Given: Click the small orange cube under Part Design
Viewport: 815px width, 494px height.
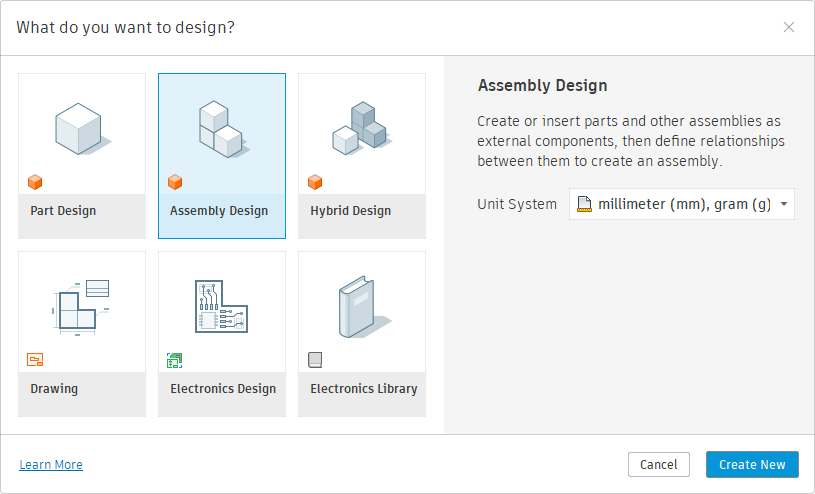Looking at the screenshot, I should [35, 182].
